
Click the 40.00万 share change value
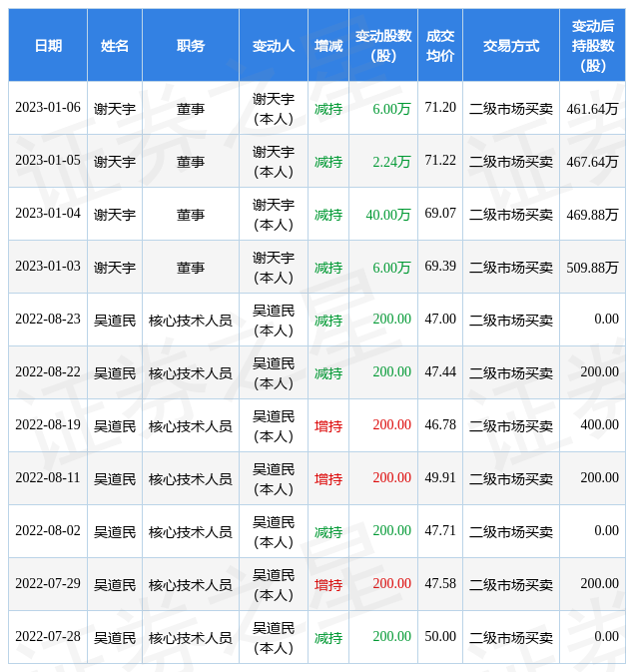(388, 215)
